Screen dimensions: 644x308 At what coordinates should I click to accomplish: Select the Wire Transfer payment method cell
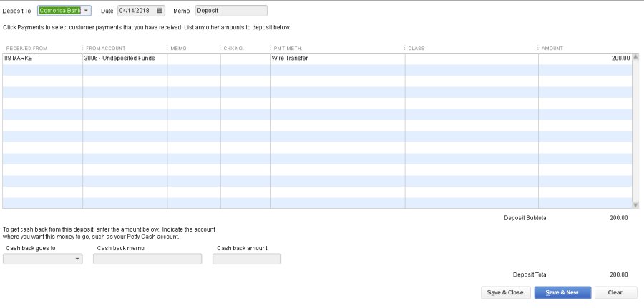[338, 59]
